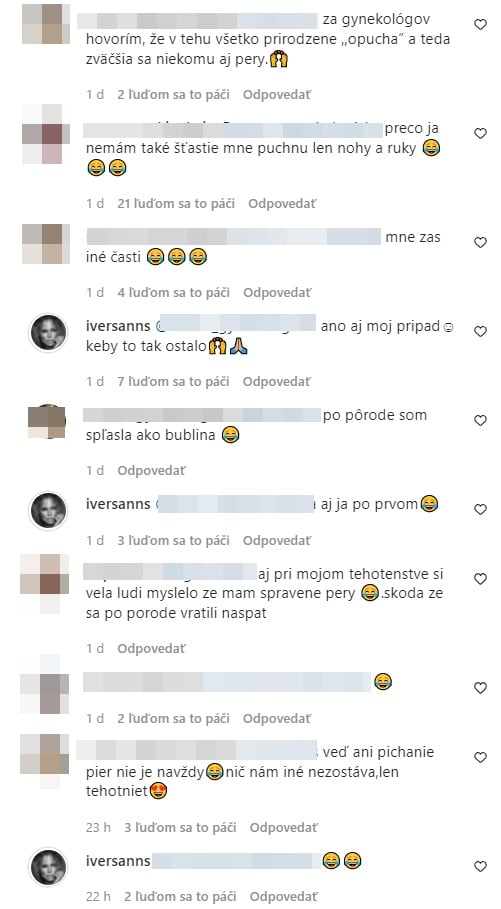Like the comment about gynekológov
The image size is (501, 909).
pyautogui.click(x=480, y=24)
